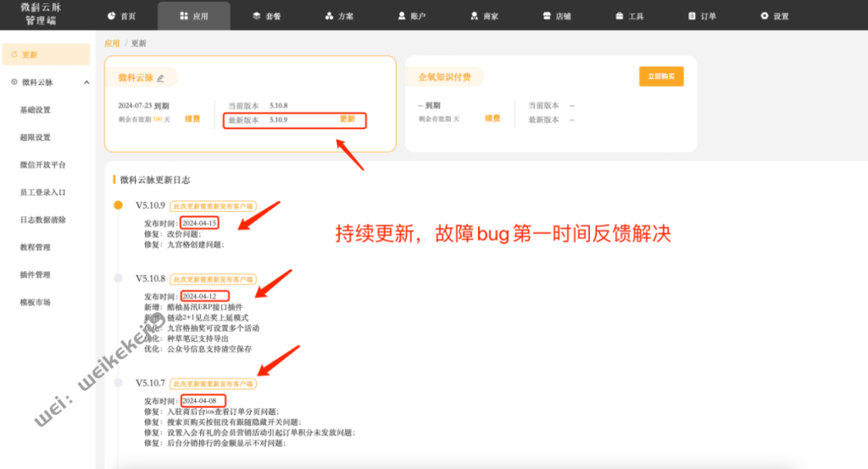
Task: Click the release date 2024-04-08
Action: [x=199, y=401]
